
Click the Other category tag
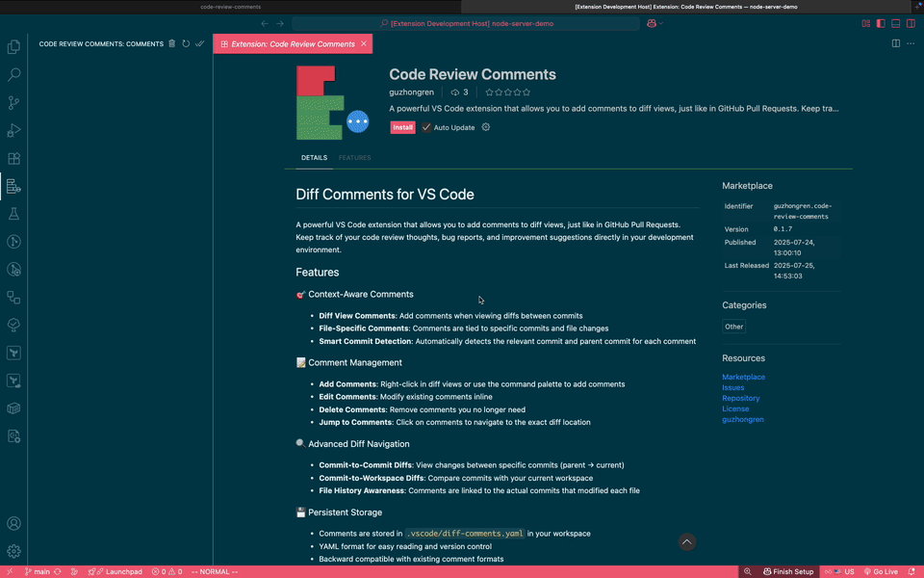tap(733, 327)
